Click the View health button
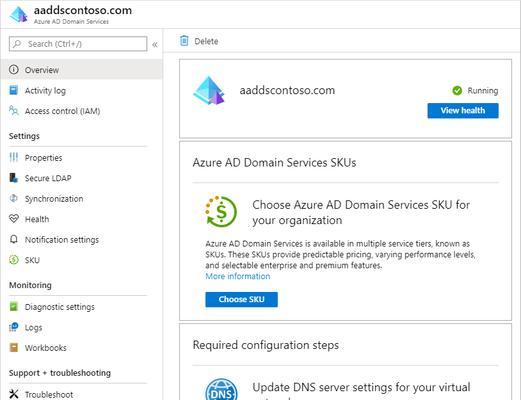Image resolution: width=521 pixels, height=400 pixels. tap(463, 110)
